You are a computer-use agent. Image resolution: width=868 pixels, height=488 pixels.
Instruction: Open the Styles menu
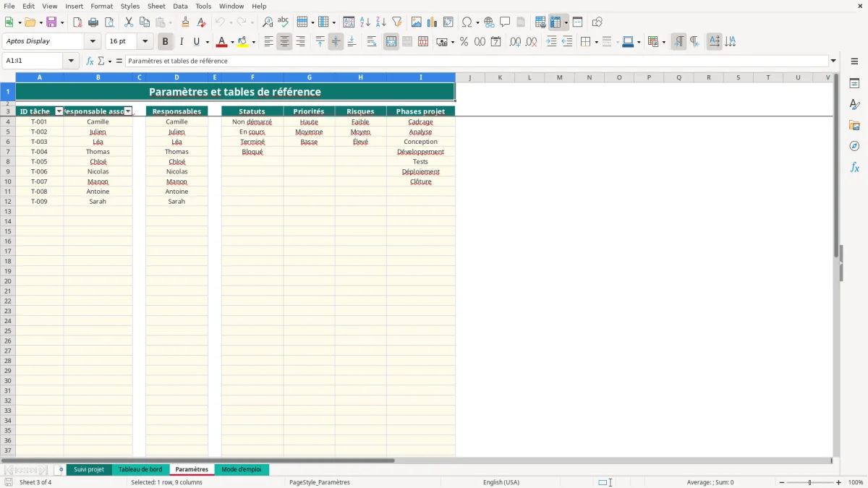[x=130, y=6]
